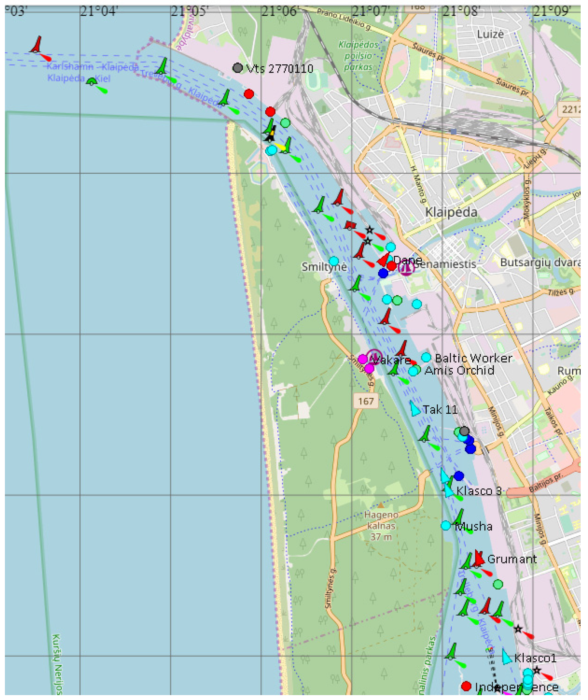Click the Butsargių dvaras label
Image resolution: width=588 pixels, height=700 pixels.
pyautogui.click(x=540, y=262)
